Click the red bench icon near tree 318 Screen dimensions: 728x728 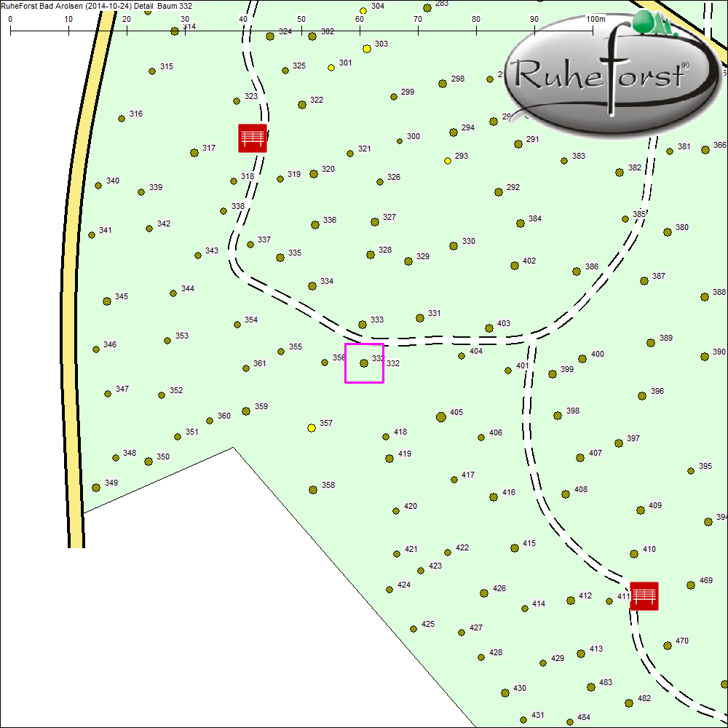click(x=253, y=138)
